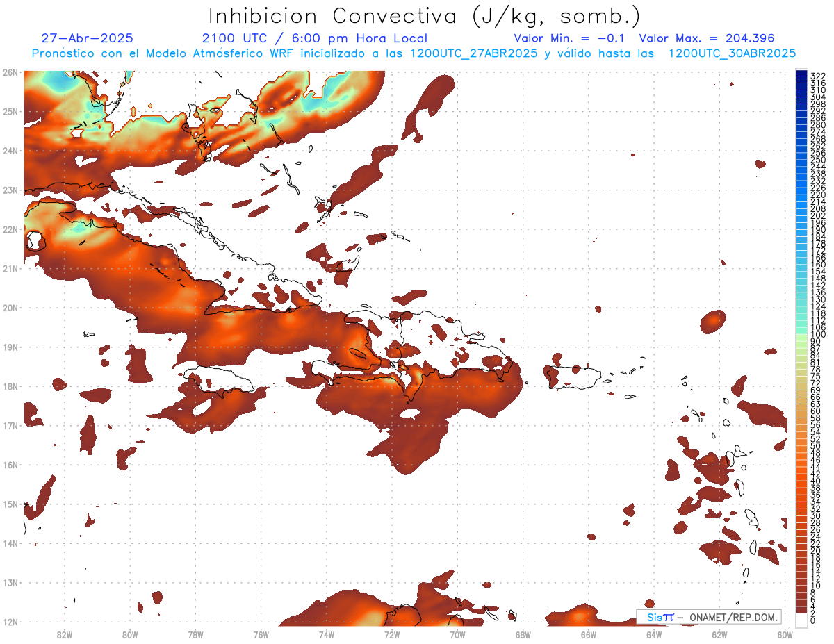Click the 'Valor Min. = -0.1' text

(570, 38)
